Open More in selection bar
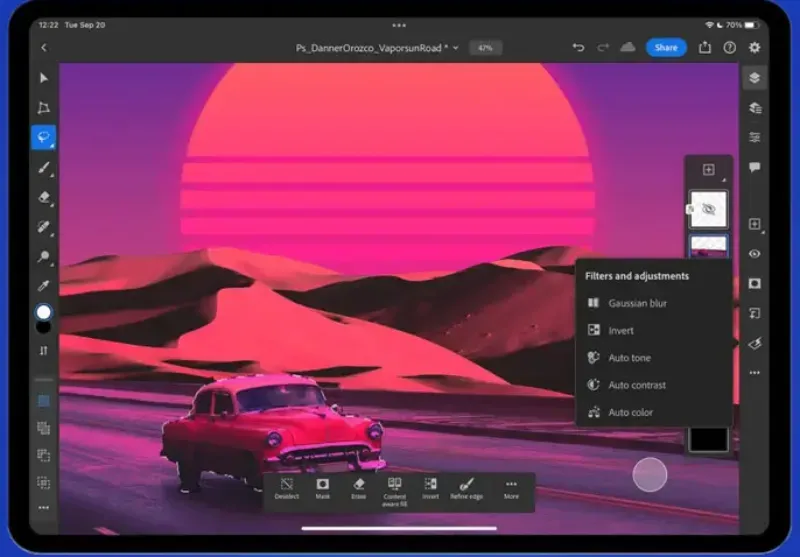800x557 pixels. click(x=511, y=489)
